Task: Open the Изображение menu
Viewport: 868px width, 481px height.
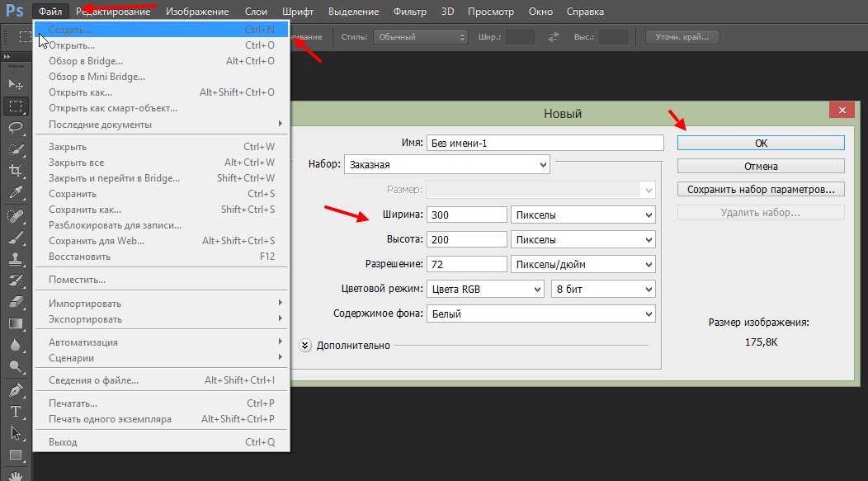Action: (x=197, y=11)
